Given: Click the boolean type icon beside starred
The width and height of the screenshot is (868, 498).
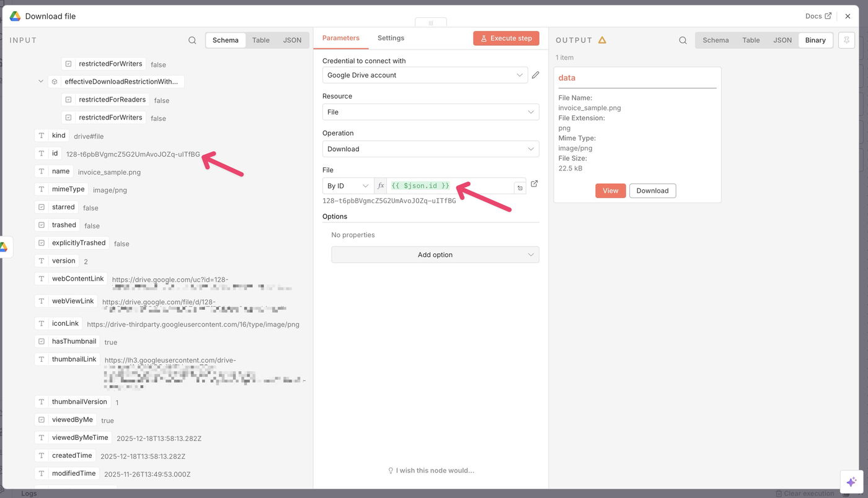Looking at the screenshot, I should pos(42,207).
